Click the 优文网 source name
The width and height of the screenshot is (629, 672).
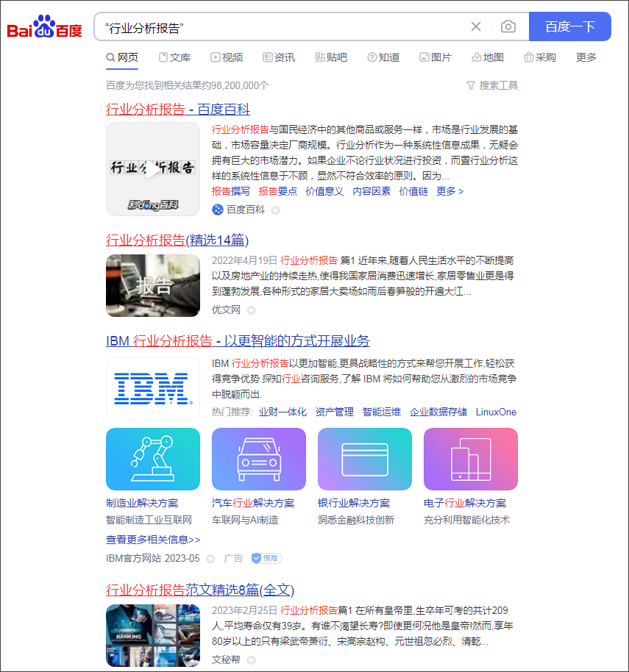tap(226, 310)
